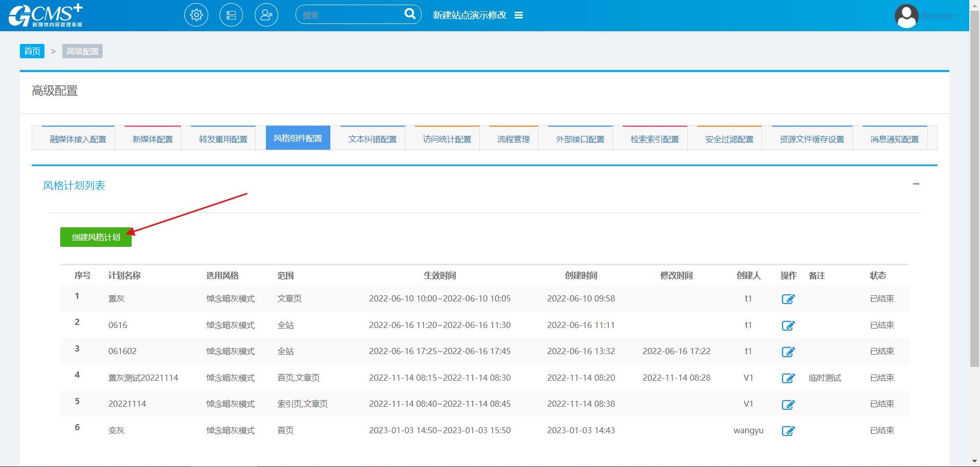Viewport: 980px width, 467px height.
Task: Open the user management icon in header
Action: coord(266,15)
